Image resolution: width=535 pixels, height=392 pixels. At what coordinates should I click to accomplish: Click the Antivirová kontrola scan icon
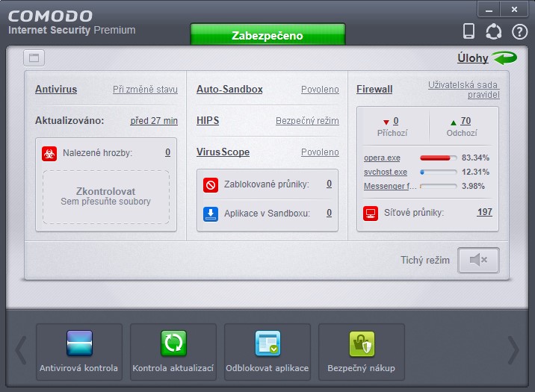point(79,343)
